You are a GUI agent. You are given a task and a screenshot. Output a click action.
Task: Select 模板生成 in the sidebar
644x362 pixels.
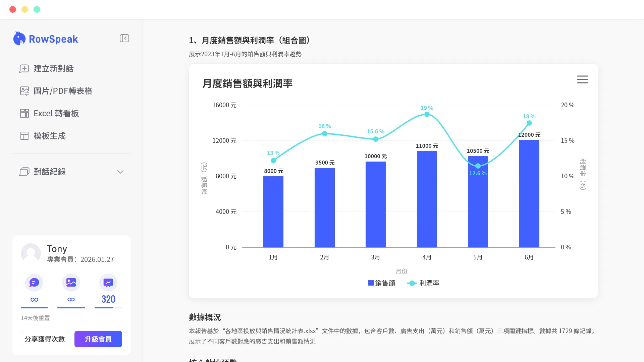coord(43,136)
